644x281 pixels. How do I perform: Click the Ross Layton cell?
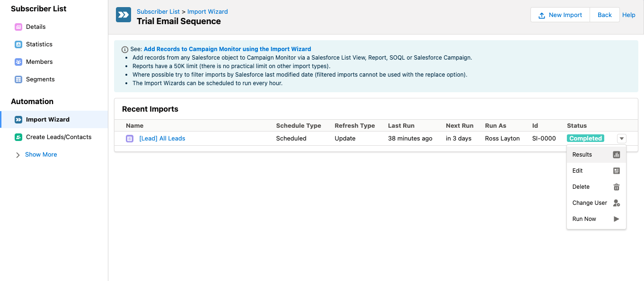click(503, 139)
